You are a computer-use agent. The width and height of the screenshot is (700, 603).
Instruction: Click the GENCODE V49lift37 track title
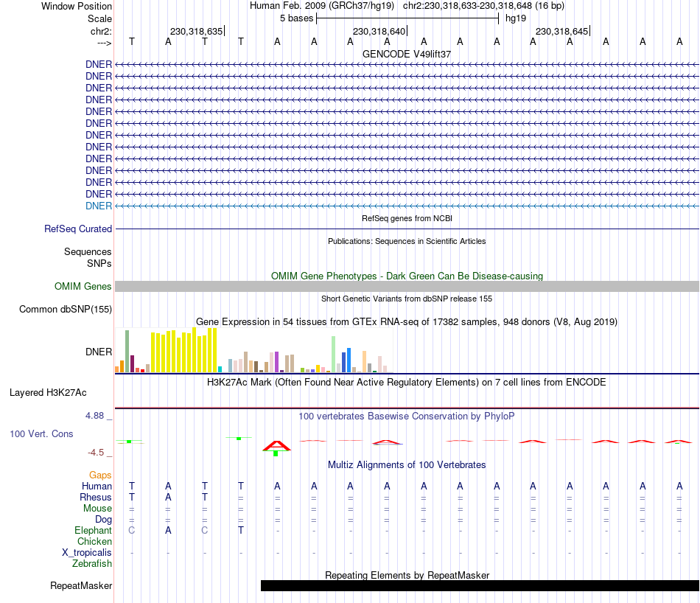click(x=407, y=54)
